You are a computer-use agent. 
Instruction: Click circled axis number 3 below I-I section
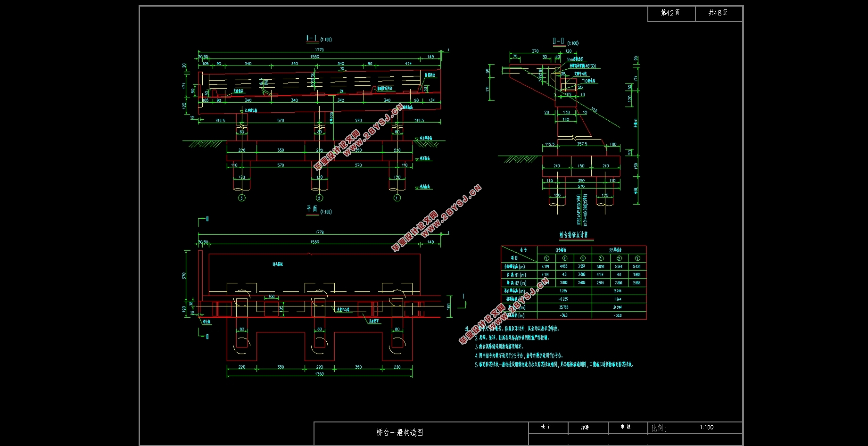[241, 198]
